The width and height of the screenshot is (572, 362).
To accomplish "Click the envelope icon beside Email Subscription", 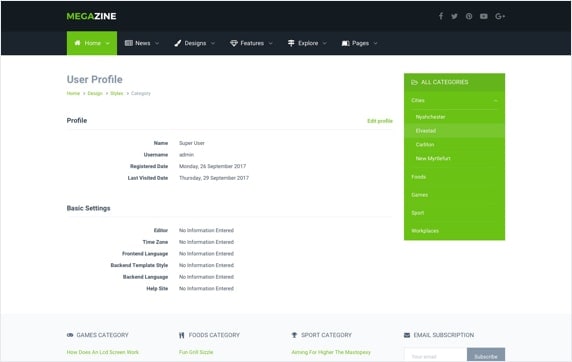I will (x=407, y=335).
